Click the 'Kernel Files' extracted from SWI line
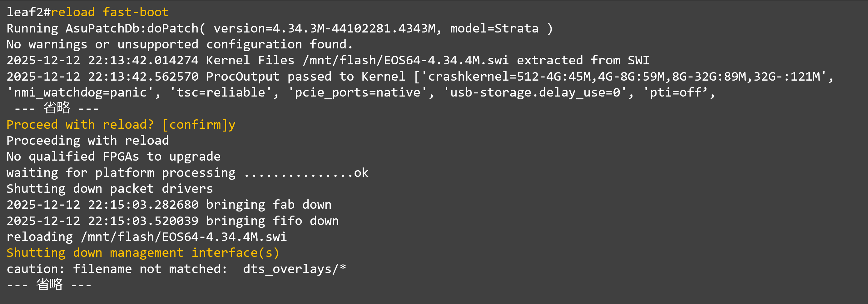868x304 pixels. [x=328, y=61]
